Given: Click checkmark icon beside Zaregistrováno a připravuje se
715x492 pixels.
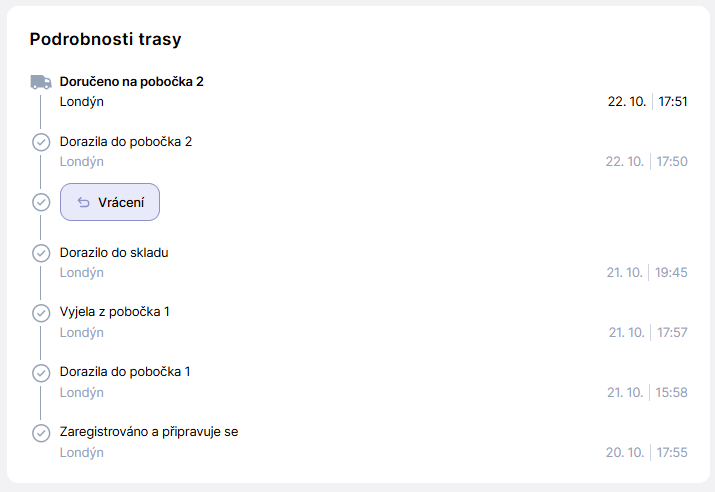Looking at the screenshot, I should (41, 433).
